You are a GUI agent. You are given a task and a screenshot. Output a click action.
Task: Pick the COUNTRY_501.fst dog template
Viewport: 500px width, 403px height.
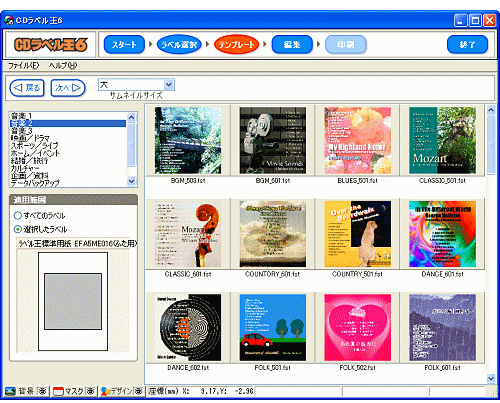358,234
